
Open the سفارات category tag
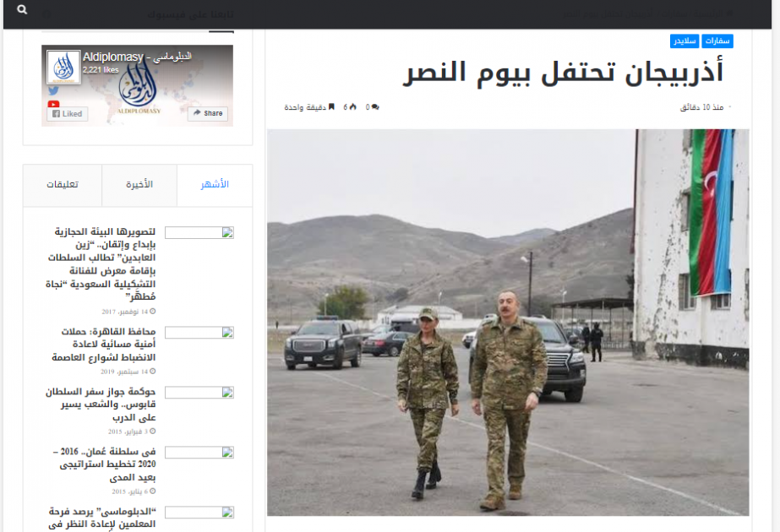[x=717, y=41]
